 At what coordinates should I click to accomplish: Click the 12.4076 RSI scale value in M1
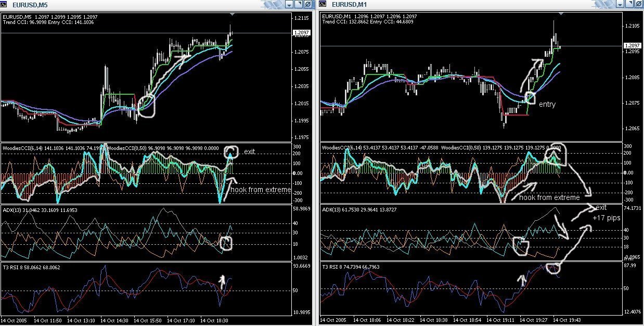pos(632,311)
